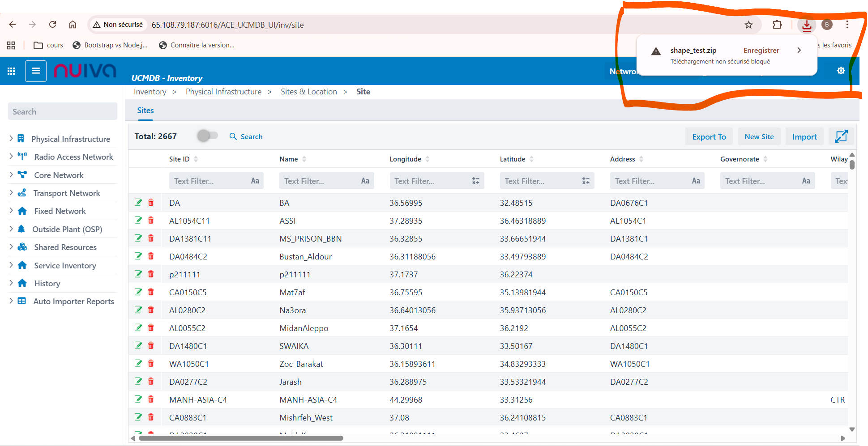Viewport: 868px width, 446px height.
Task: Open the browser downloads icon
Action: coord(807,25)
